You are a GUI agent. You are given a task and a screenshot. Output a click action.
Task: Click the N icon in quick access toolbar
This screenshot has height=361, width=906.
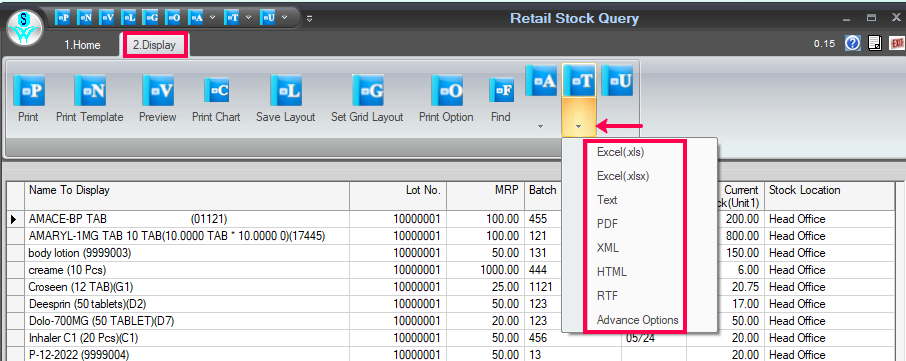coord(85,17)
